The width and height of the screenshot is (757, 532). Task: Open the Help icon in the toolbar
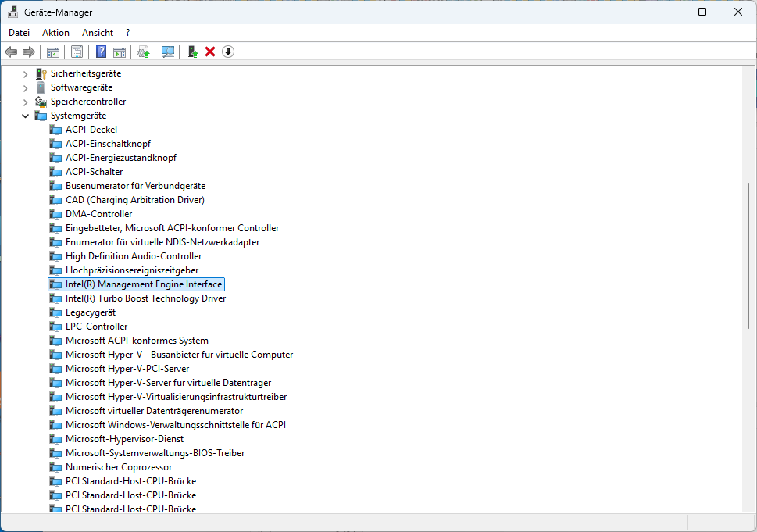point(101,52)
